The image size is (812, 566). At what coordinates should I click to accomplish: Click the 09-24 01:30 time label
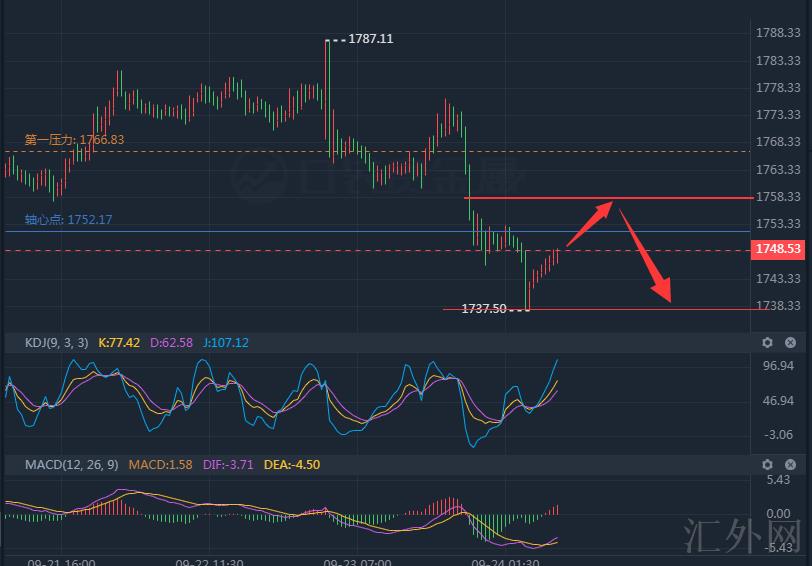(505, 562)
